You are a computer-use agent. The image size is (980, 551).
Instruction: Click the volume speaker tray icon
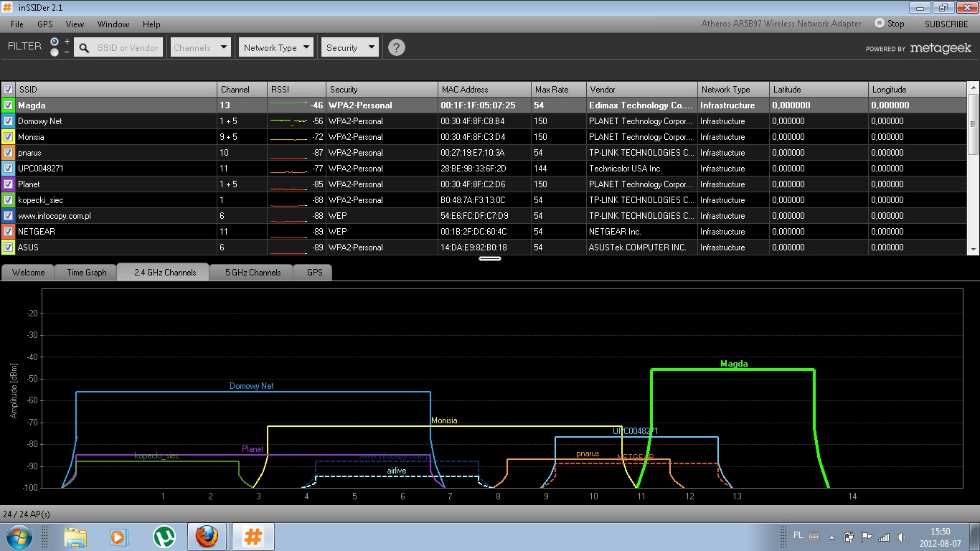coord(901,537)
